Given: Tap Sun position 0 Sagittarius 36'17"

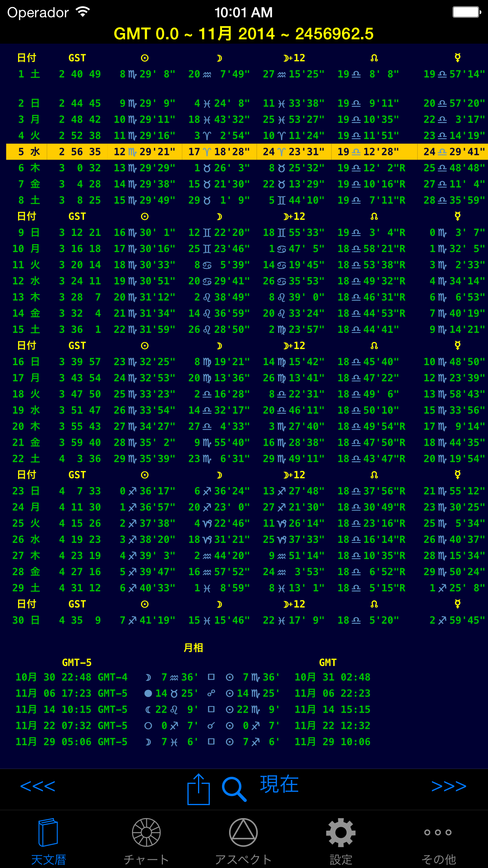Looking at the screenshot, I should point(148,491).
